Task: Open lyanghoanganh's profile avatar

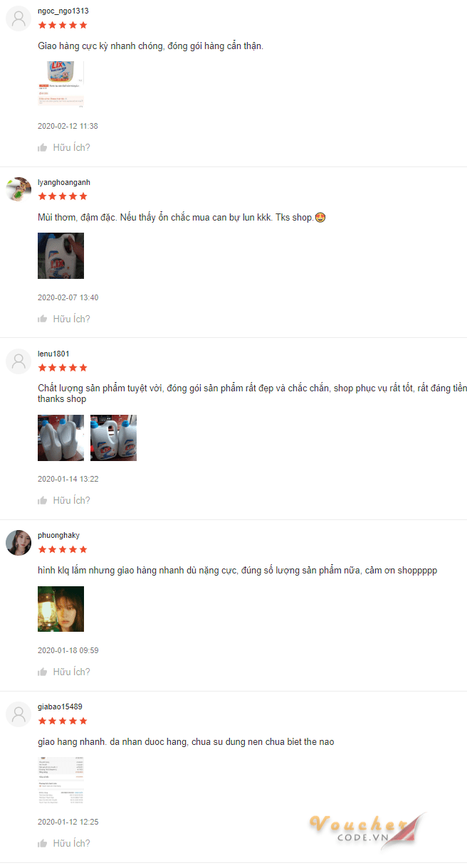Action: tap(19, 190)
